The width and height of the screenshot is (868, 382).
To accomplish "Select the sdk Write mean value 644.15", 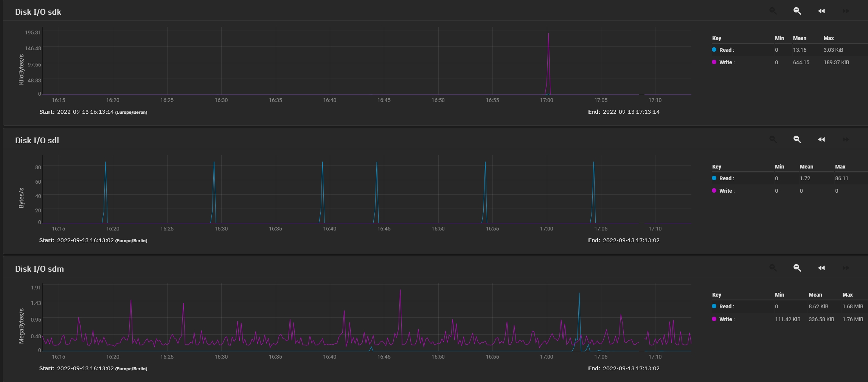I will tap(801, 62).
